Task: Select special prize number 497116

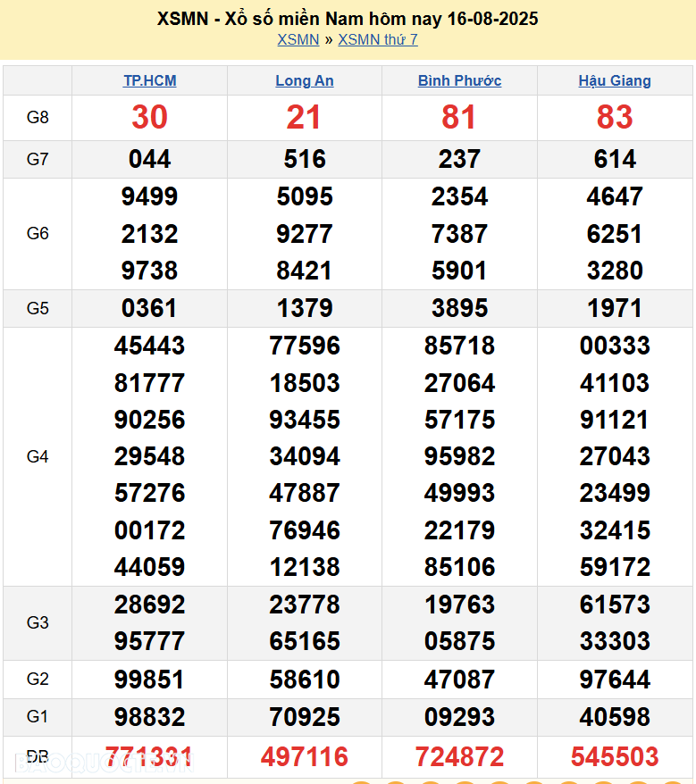Action: 305,757
